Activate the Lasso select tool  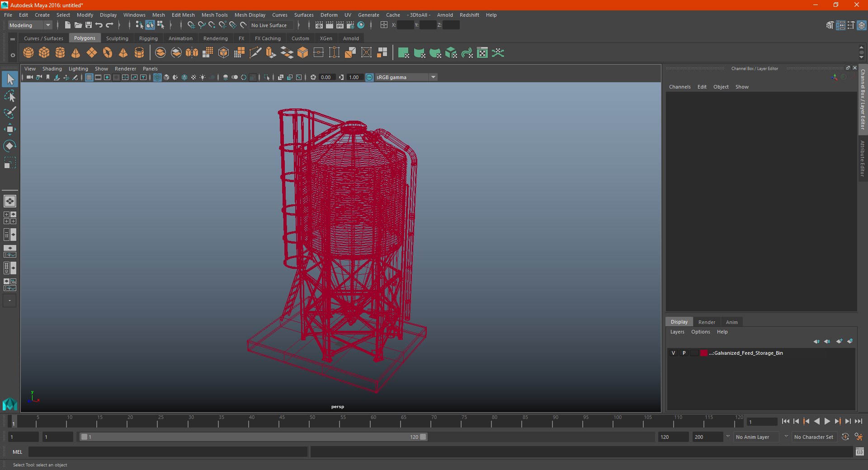click(x=10, y=96)
